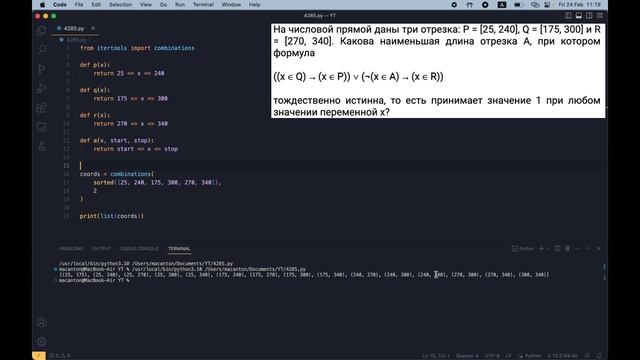Open terminal panel more actions ellipsis

578,249
